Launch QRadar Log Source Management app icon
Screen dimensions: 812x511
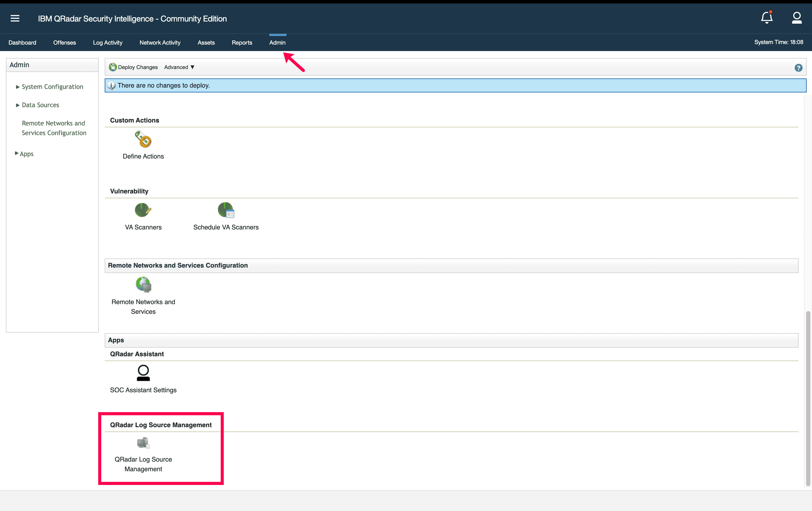coord(143,443)
